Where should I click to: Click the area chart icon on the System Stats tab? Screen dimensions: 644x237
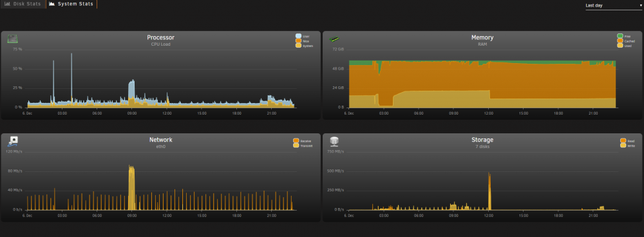[x=52, y=4]
